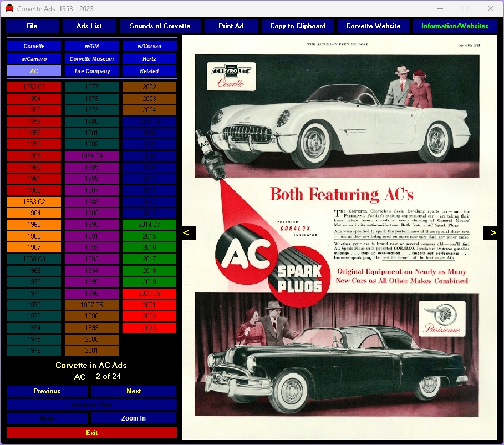
Task: Open the Corvette Website menu item
Action: pos(373,26)
